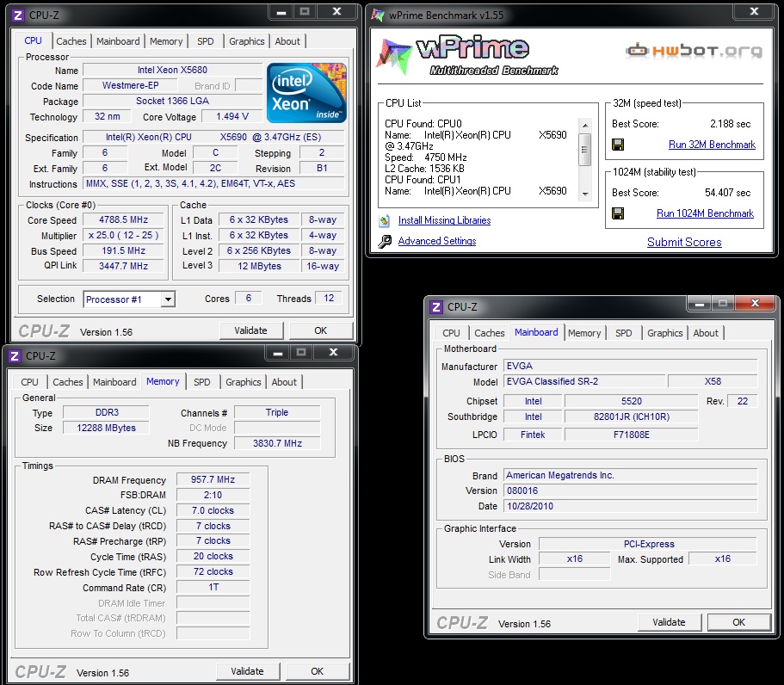This screenshot has height=685, width=784.
Task: Click Validate in the Memory CPU-Z window
Action: [x=248, y=671]
